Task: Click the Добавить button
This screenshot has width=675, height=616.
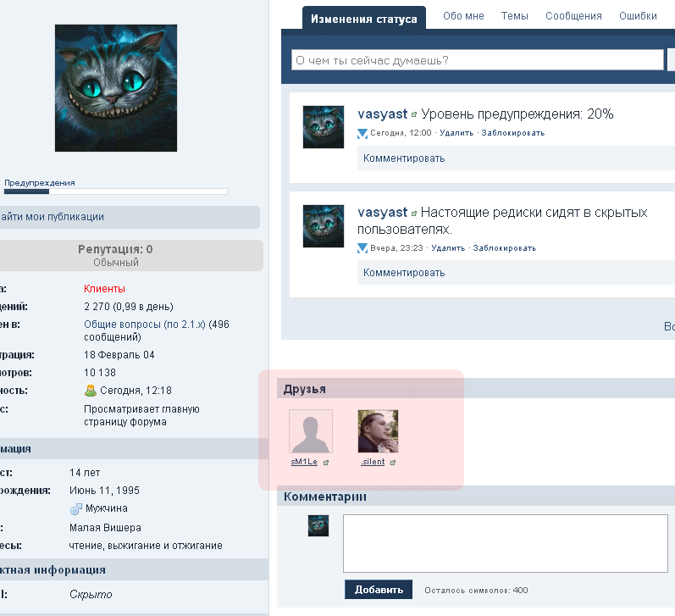Action: 379,589
